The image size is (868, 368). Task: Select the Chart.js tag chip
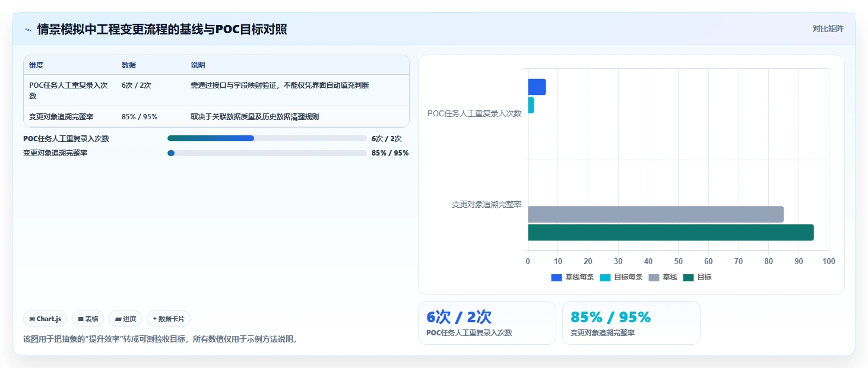[x=46, y=319]
